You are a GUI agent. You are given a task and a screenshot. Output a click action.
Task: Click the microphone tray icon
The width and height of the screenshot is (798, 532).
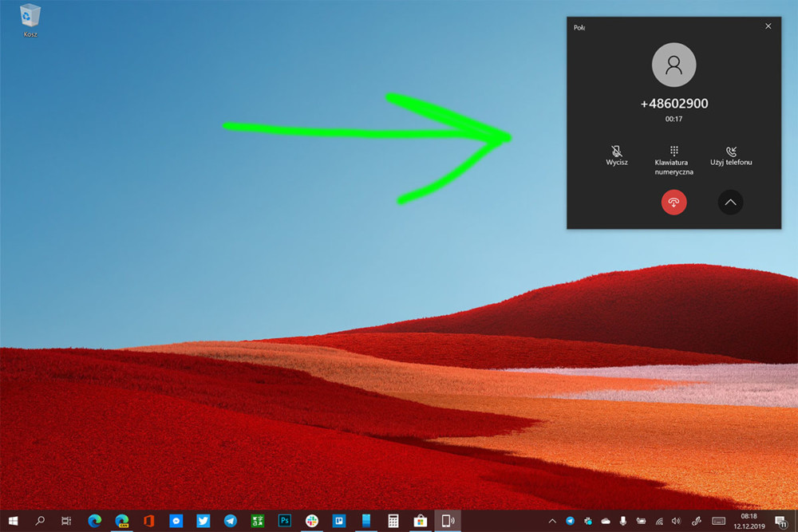tap(623, 521)
